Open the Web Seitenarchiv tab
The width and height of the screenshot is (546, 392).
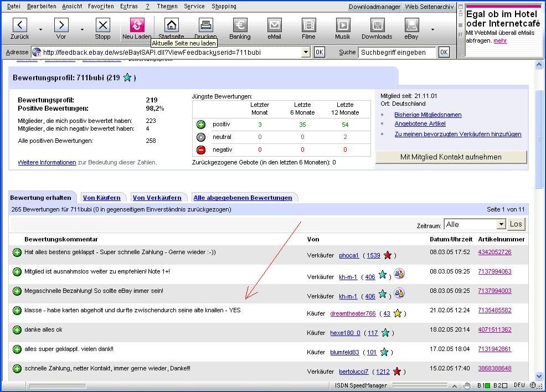pos(429,7)
